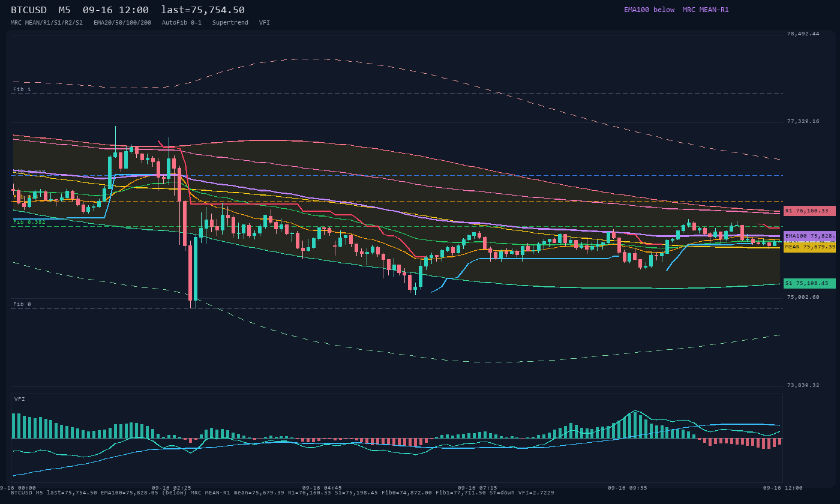Image resolution: width=840 pixels, height=504 pixels.
Task: Click the 73,839.32 price axis label
Action: click(x=803, y=385)
